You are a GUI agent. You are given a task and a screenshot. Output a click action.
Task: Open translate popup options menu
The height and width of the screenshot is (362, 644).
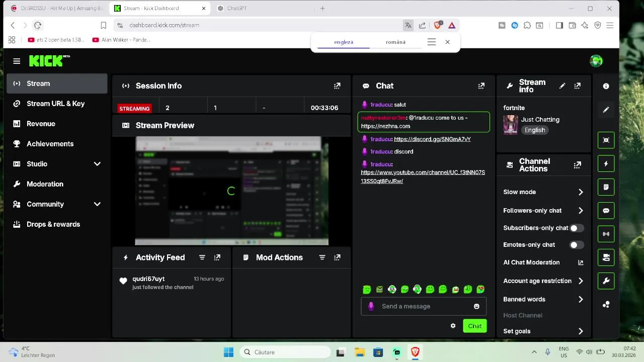(x=431, y=42)
